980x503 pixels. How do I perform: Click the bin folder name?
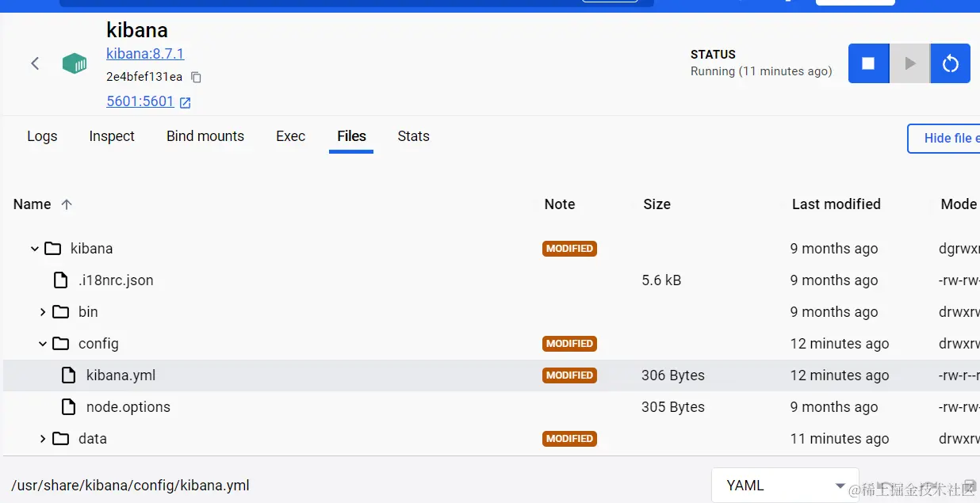tap(88, 312)
